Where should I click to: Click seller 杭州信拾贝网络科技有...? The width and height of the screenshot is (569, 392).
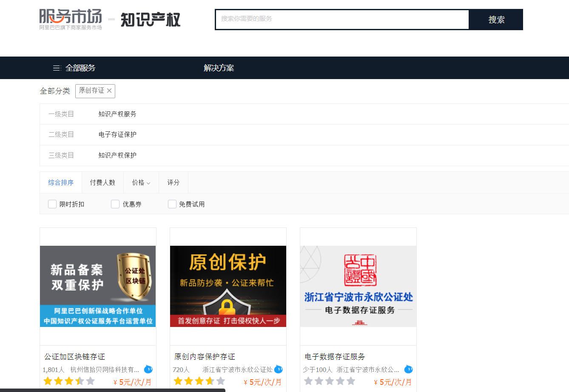click(x=105, y=369)
